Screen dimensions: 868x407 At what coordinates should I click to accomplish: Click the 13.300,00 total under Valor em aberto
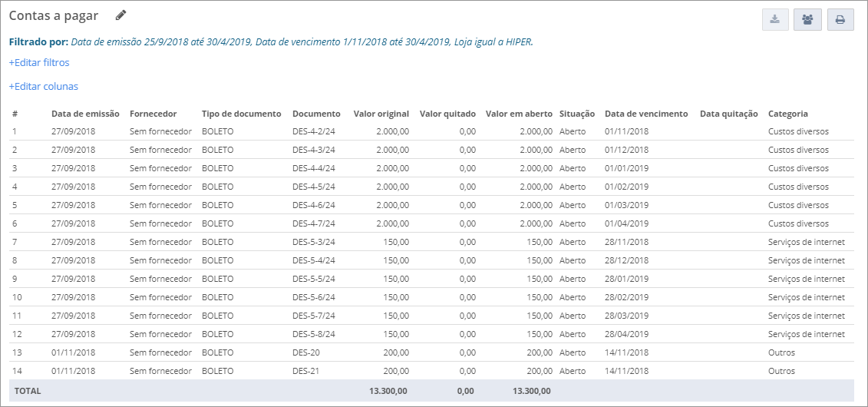point(532,390)
